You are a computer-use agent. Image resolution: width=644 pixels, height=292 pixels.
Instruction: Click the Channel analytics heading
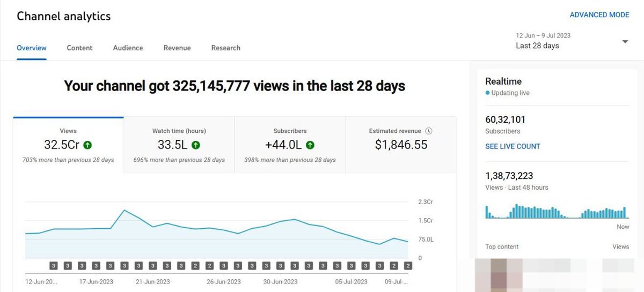pos(64,16)
